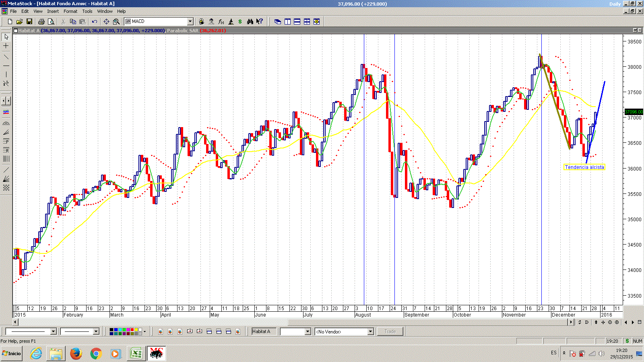Click the rescale Y-axis vertical arrows icon
Image resolution: width=644 pixels, height=362 pixels.
tap(596, 322)
